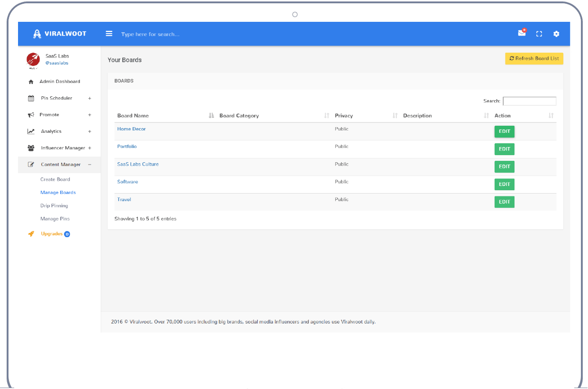Screen dimensions: 588x389
Task: Sort by Description column icon
Action: [486, 116]
